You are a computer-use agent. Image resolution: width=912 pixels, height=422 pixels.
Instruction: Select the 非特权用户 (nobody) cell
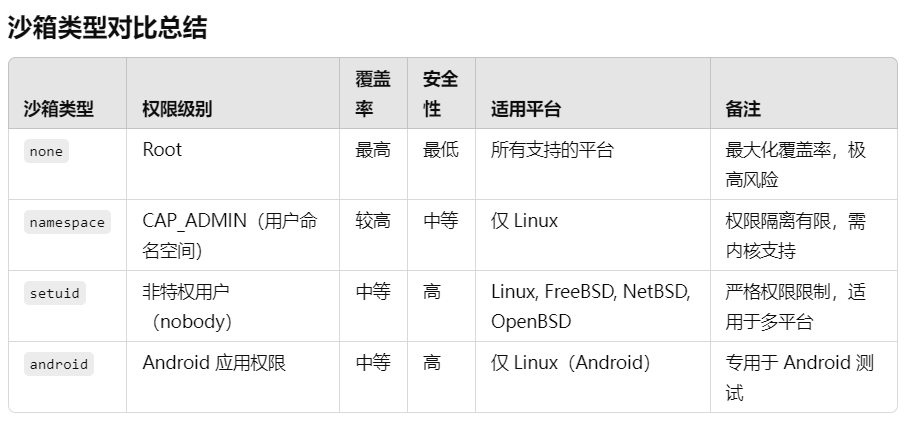[190, 306]
